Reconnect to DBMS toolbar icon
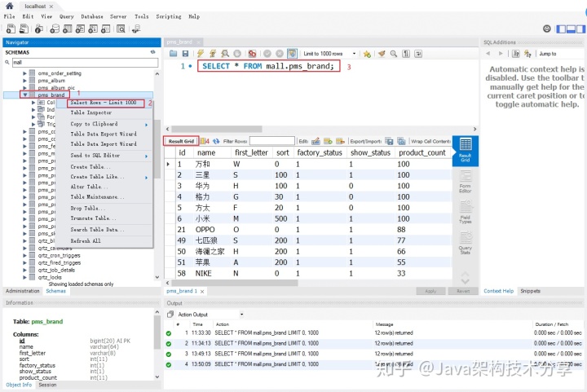The width and height of the screenshot is (587, 392). (136, 29)
